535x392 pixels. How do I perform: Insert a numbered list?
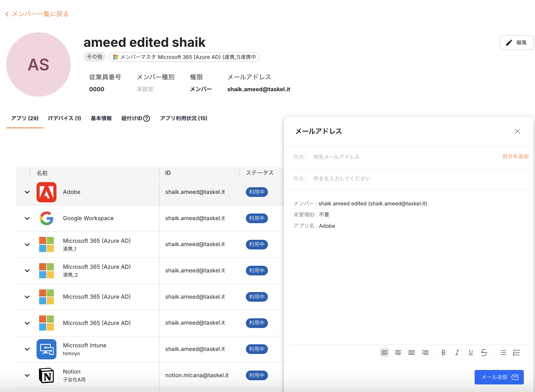point(516,352)
